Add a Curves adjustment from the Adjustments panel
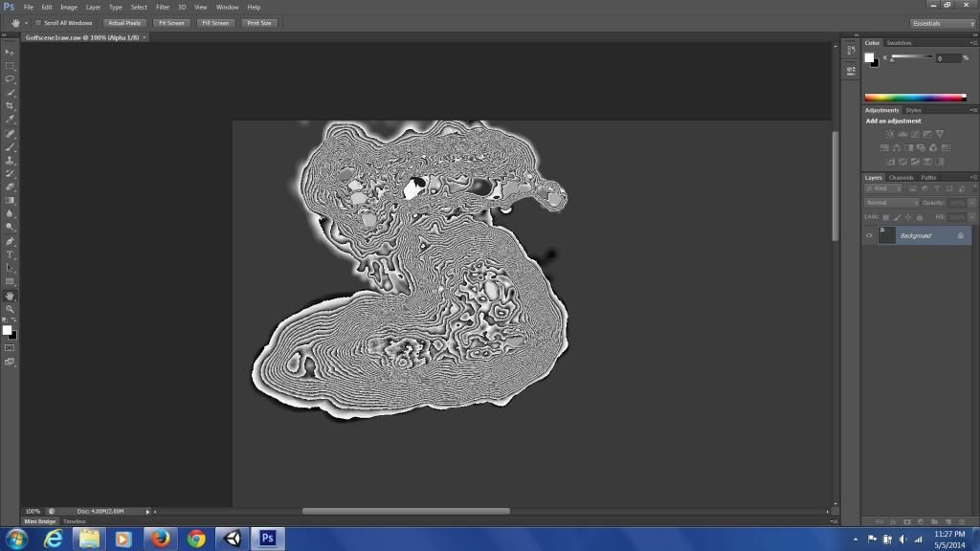This screenshot has height=551, width=980. tap(913, 134)
